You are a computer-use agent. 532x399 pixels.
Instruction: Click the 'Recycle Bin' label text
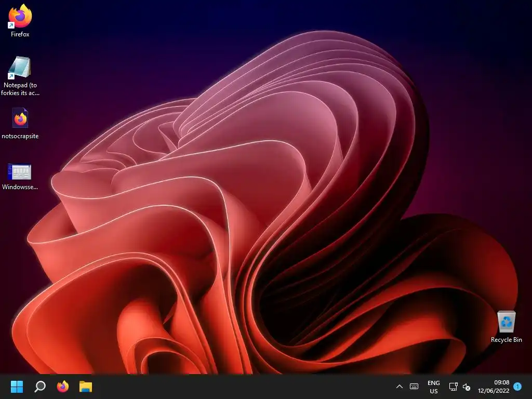click(506, 340)
